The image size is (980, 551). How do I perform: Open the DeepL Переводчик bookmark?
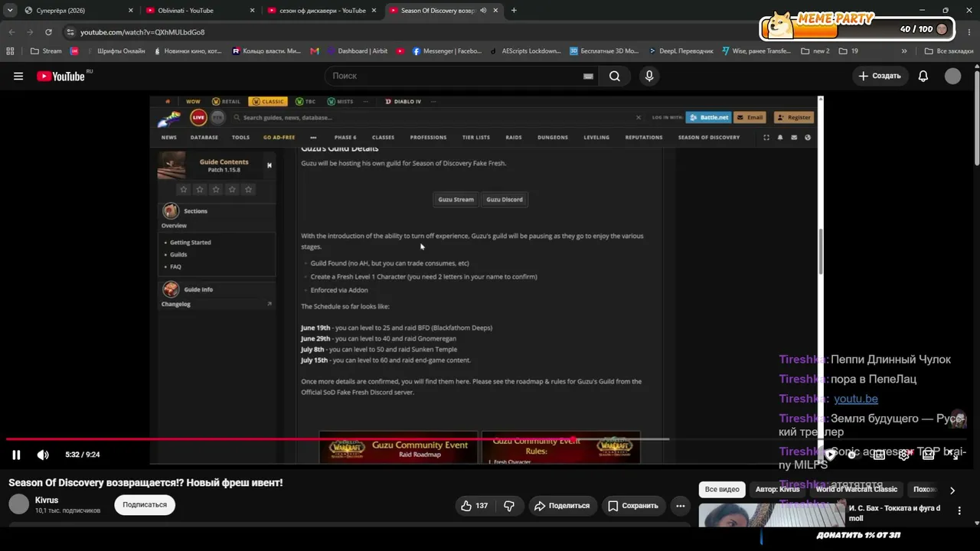click(681, 51)
